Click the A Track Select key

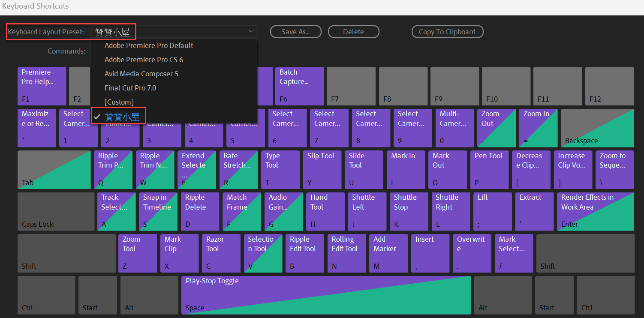pos(117,211)
